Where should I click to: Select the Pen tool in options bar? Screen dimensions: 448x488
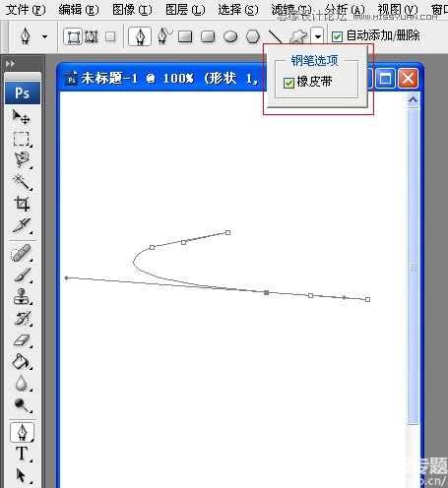click(x=140, y=36)
